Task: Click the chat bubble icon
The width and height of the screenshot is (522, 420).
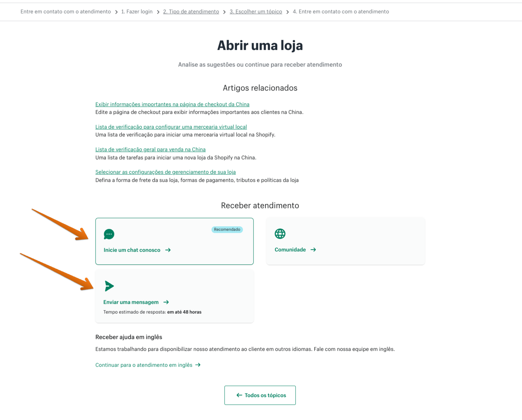Action: click(109, 234)
